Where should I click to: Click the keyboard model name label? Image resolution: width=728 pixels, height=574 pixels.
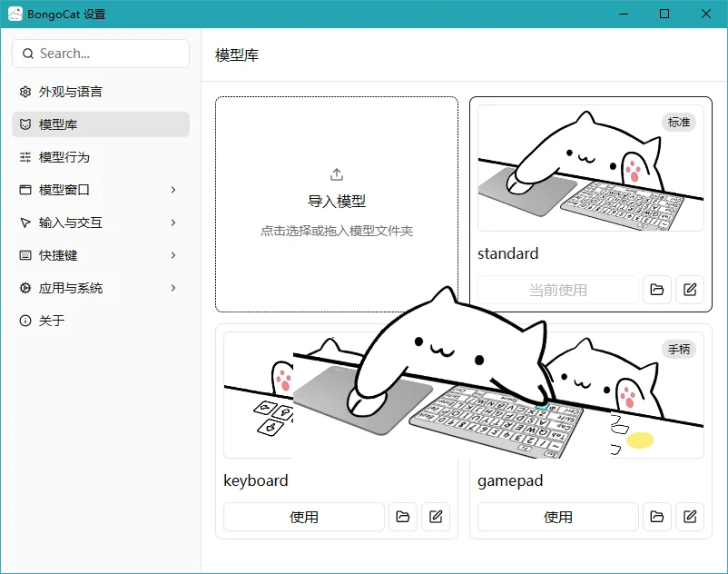tap(256, 480)
